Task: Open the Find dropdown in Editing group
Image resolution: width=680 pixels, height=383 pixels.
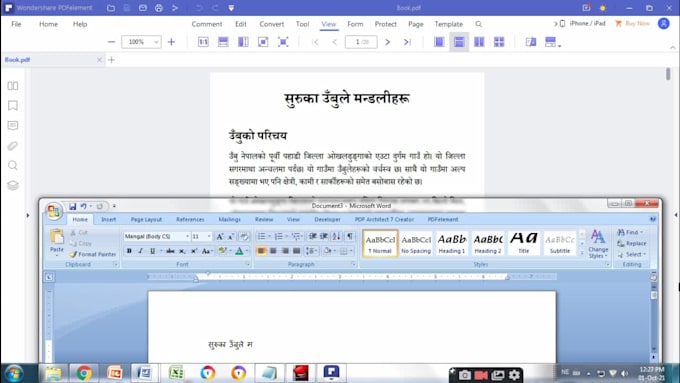Action: [x=630, y=232]
